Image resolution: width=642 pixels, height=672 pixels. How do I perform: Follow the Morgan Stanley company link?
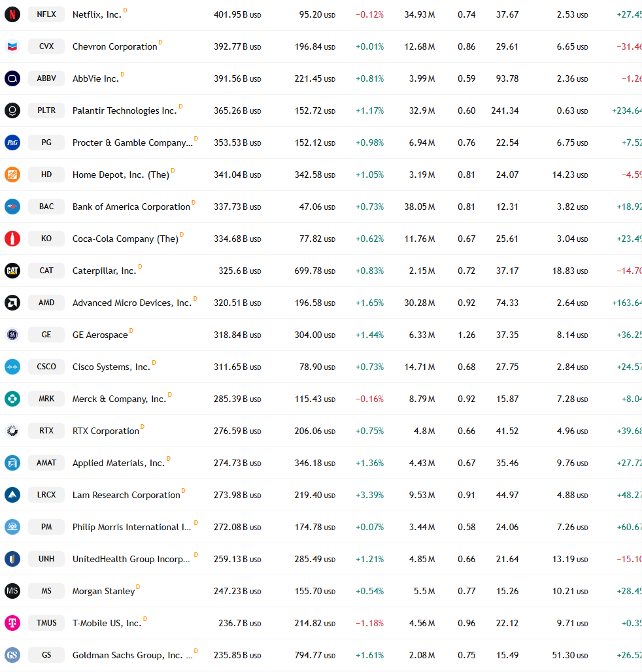104,591
